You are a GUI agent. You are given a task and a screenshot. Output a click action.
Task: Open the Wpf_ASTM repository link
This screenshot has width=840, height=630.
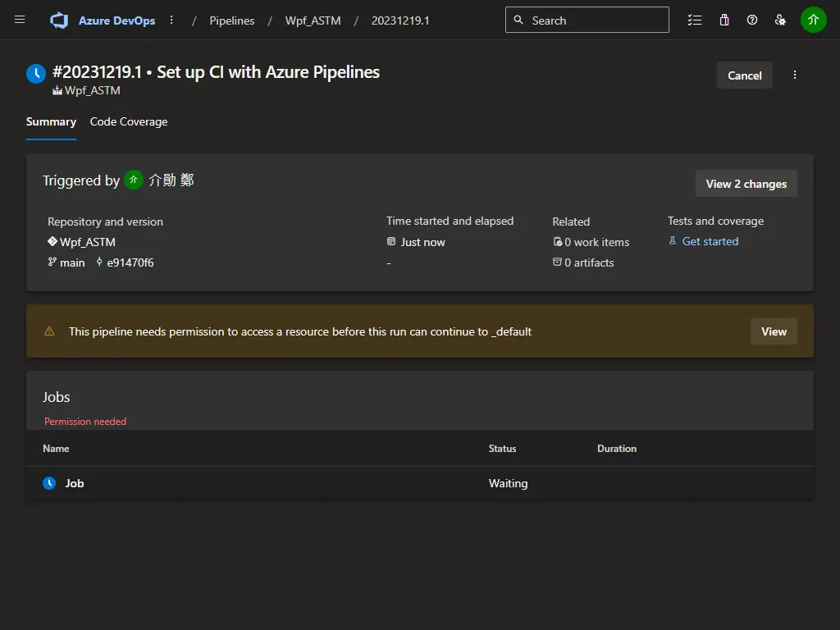pyautogui.click(x=87, y=242)
